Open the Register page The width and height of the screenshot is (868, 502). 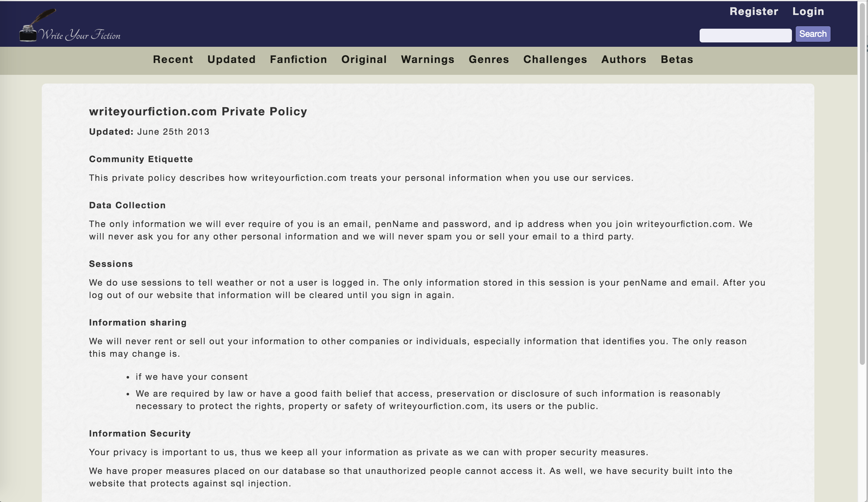(754, 11)
